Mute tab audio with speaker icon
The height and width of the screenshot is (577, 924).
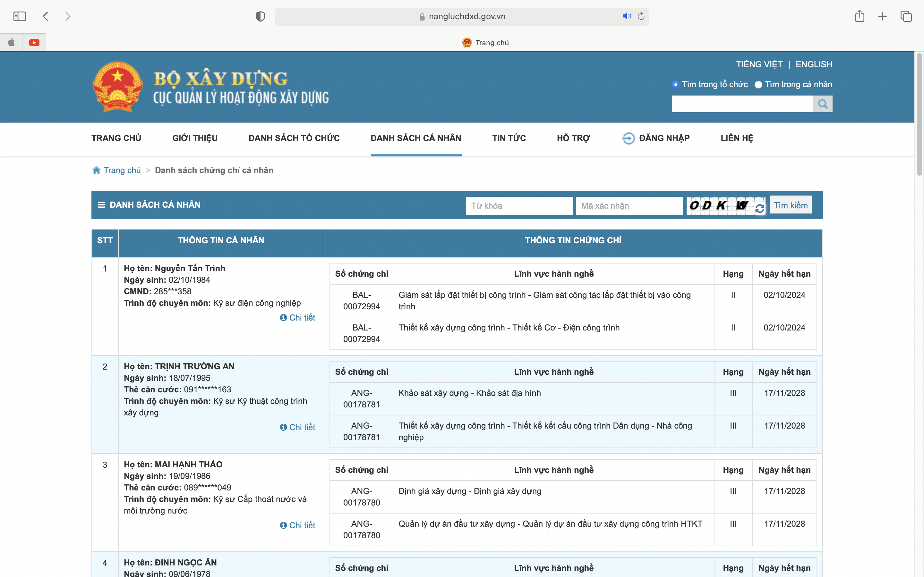coord(626,16)
